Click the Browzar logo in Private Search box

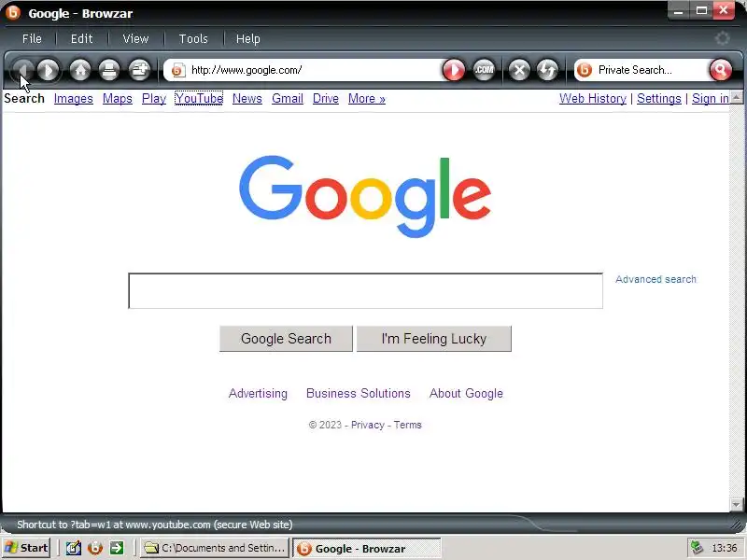click(x=585, y=70)
